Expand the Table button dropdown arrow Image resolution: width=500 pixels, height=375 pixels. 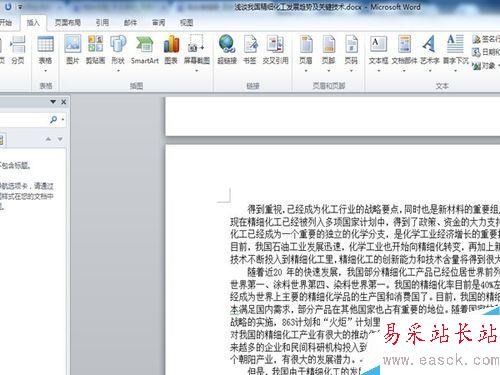coord(46,71)
